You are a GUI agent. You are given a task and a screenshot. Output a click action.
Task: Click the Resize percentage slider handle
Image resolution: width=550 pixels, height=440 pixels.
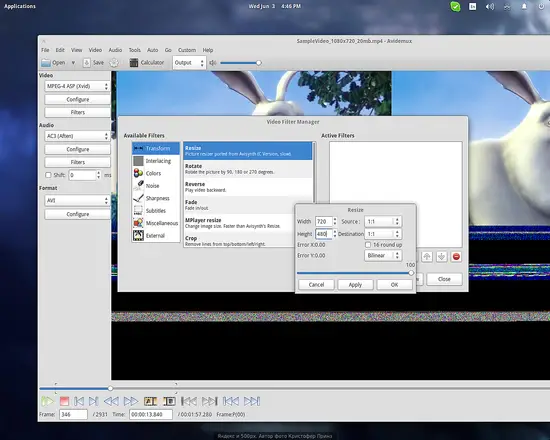click(x=411, y=273)
